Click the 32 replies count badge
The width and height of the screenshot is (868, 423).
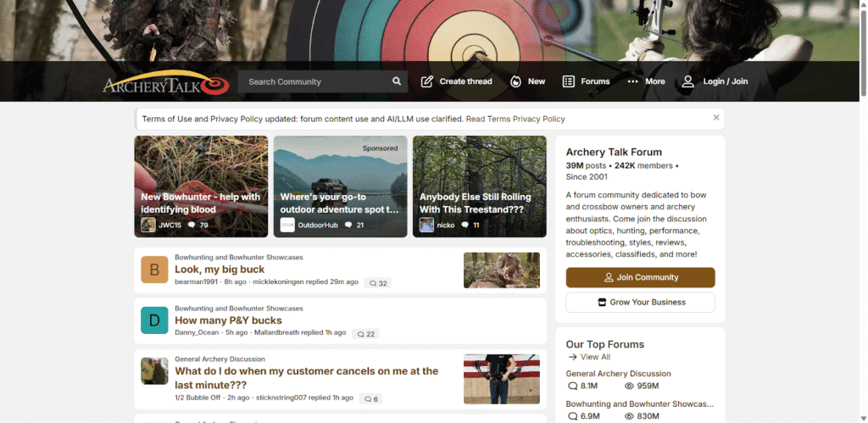[377, 283]
